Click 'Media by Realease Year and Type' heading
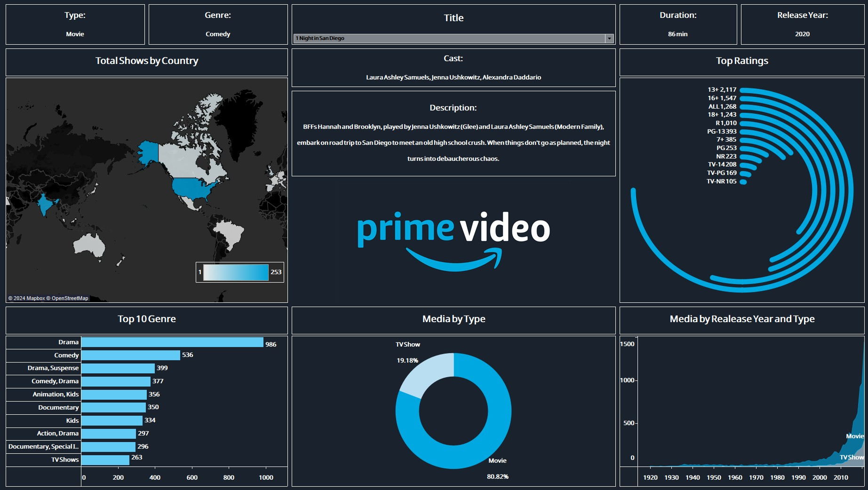 pos(742,319)
